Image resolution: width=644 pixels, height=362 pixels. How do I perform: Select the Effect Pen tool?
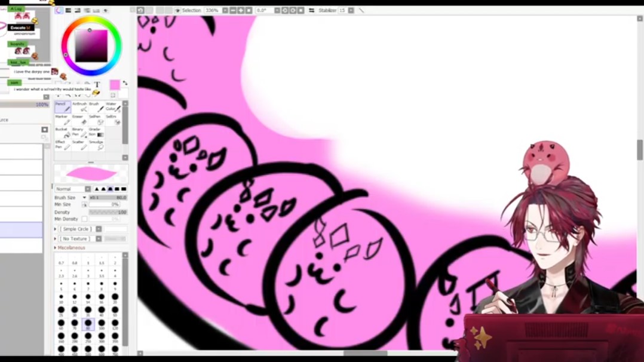pos(62,145)
